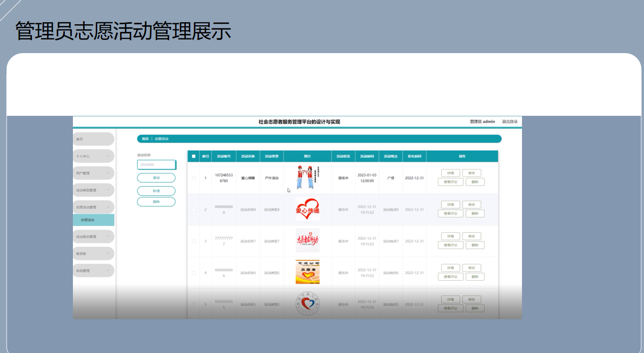Screen dimensions: 644x353
Task: Check the checkbox for row 1 爱心捐赠
Action: [x=193, y=178]
